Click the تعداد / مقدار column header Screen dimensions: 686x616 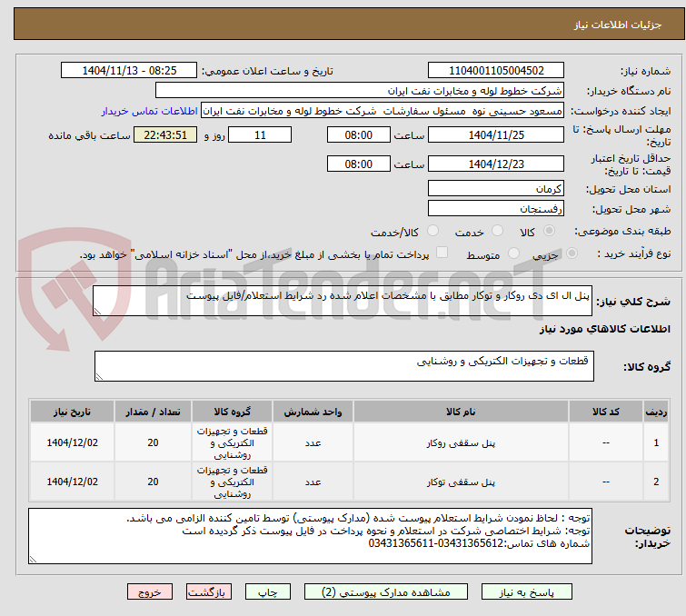153,412
